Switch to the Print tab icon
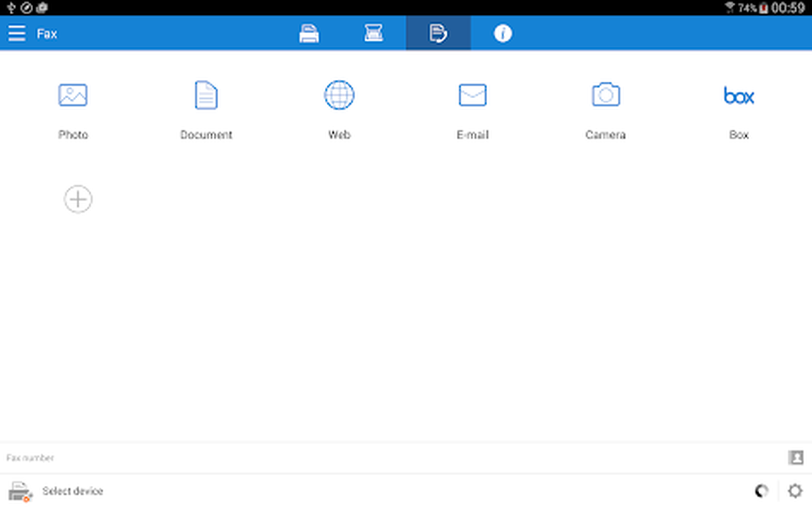 pos(309,33)
